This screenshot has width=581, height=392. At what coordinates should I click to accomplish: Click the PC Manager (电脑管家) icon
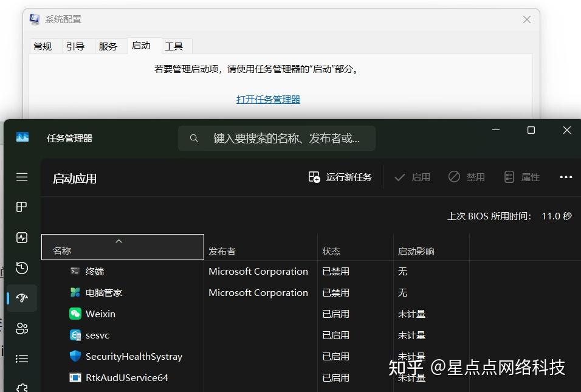click(75, 292)
